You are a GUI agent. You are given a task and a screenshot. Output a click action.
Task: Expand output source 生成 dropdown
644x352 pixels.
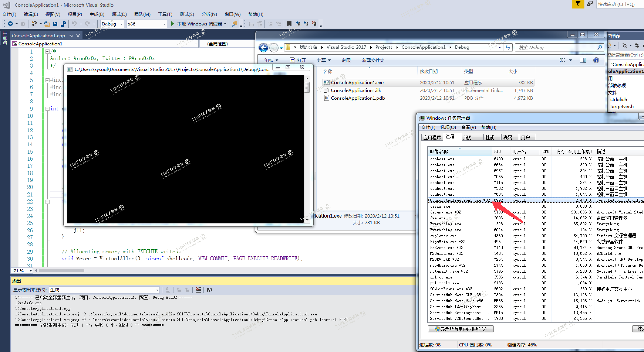tap(157, 290)
